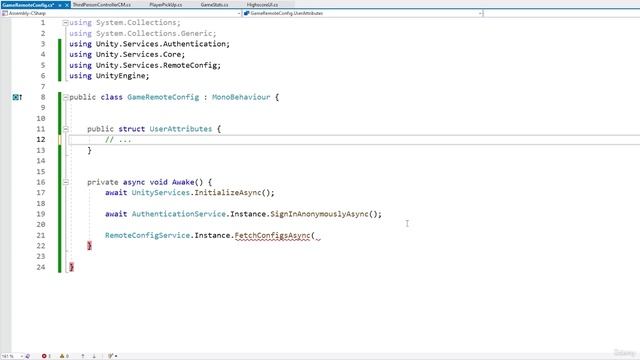Click on UnityServices identifier on line 17
Screen dimensions: 640x360
click(161, 193)
